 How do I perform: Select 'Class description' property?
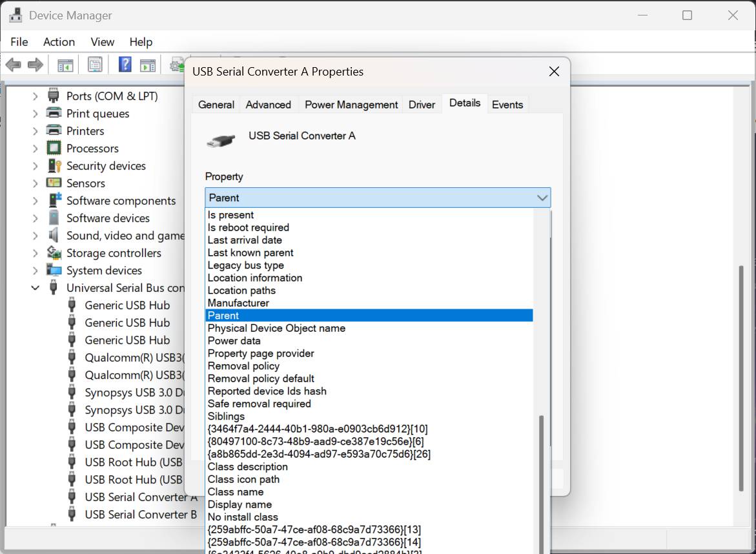point(369,467)
